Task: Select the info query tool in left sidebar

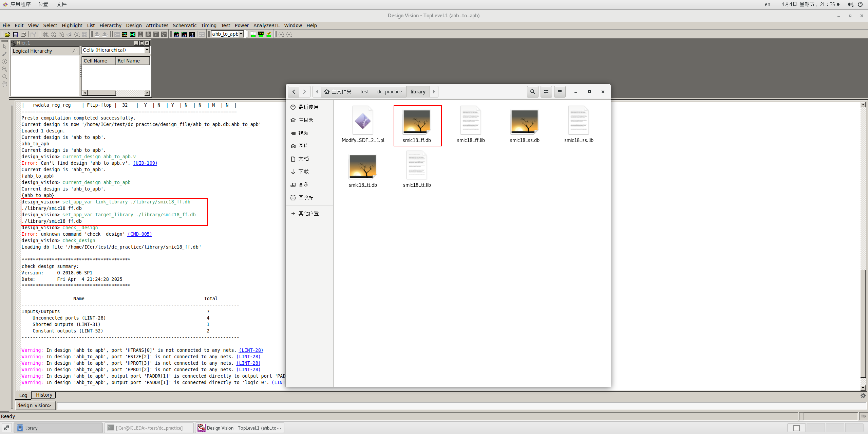Action: coord(4,61)
